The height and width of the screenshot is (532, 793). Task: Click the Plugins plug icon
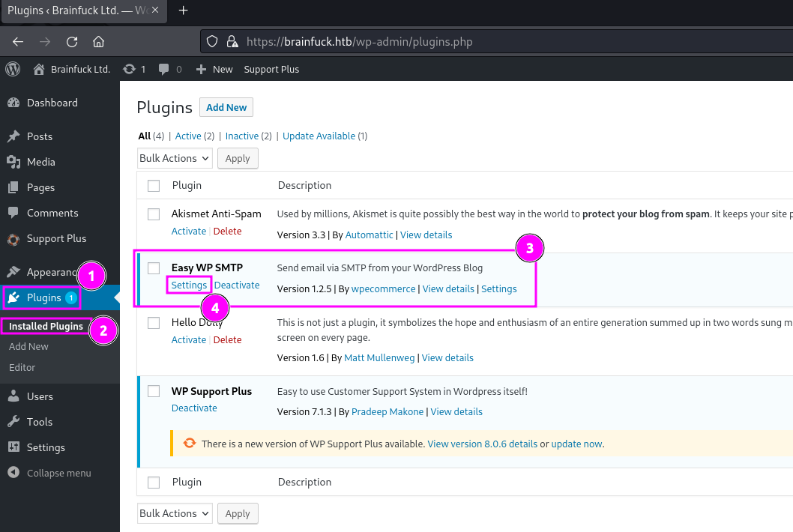[x=13, y=298]
